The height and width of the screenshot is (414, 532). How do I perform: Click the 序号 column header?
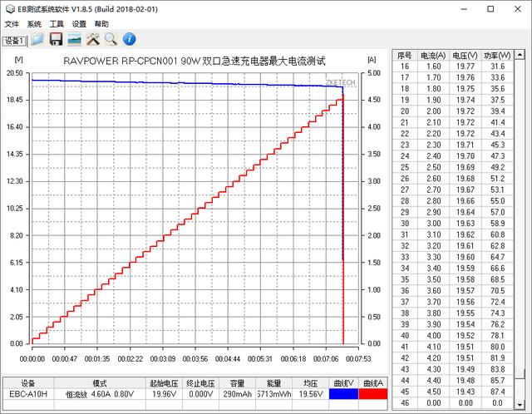[x=405, y=54]
